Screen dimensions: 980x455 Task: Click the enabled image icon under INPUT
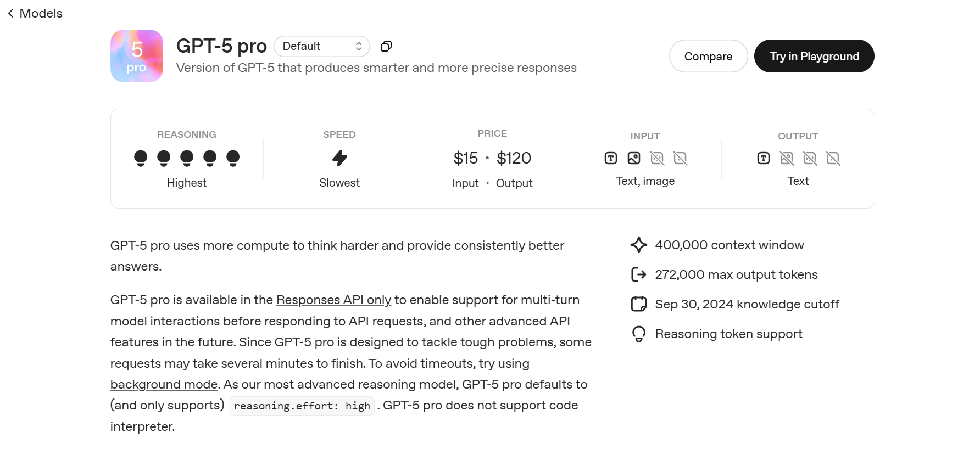(x=634, y=158)
